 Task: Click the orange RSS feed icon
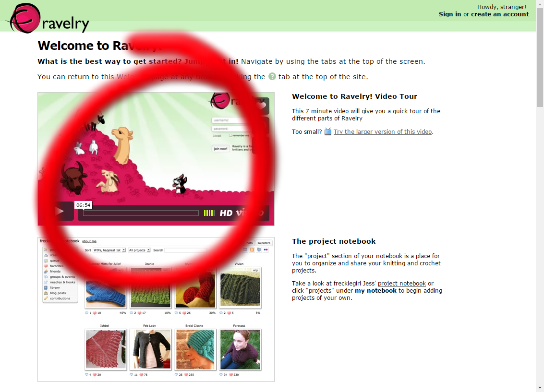[252, 249]
